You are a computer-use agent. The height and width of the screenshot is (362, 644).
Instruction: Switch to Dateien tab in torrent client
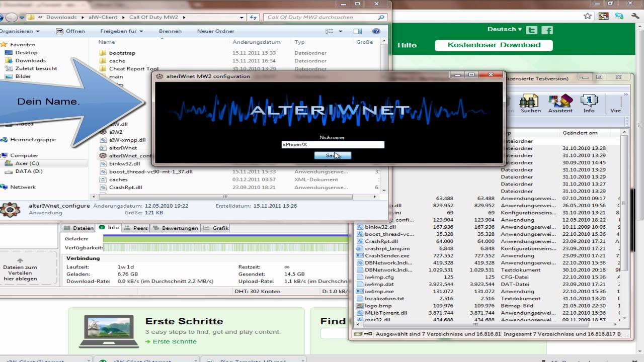[79, 228]
